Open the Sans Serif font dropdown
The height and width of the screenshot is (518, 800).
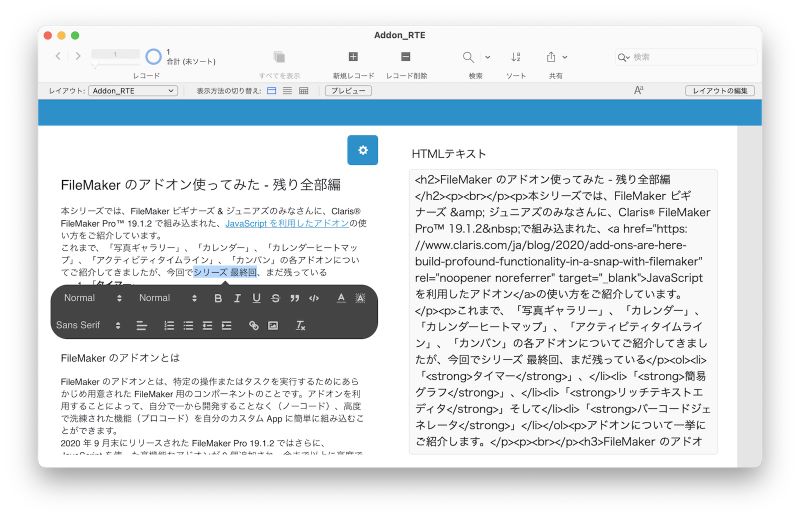[x=88, y=325]
